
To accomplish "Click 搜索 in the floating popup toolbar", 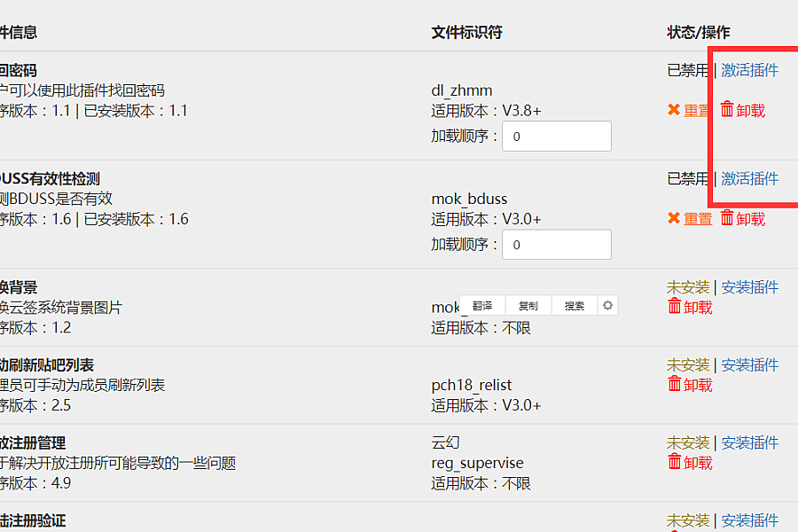I will coord(575,306).
